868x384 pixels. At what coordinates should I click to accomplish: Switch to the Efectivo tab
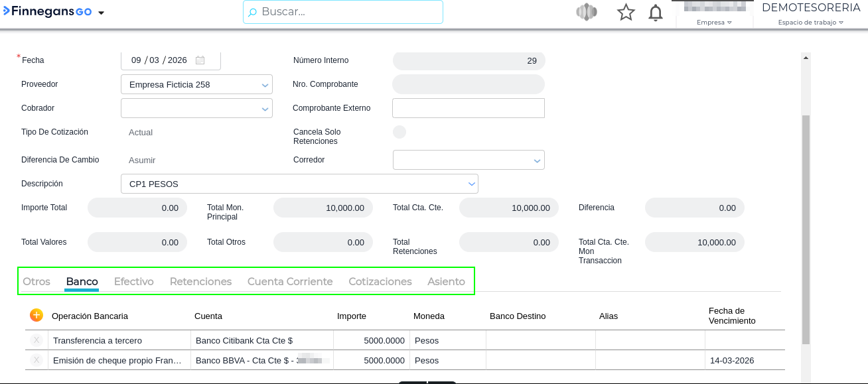[134, 282]
